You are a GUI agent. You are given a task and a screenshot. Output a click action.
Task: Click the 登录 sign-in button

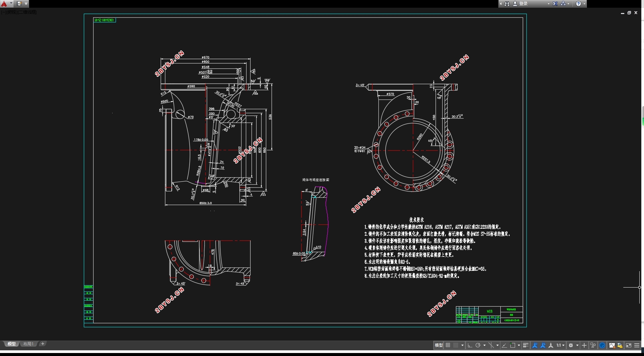523,4
